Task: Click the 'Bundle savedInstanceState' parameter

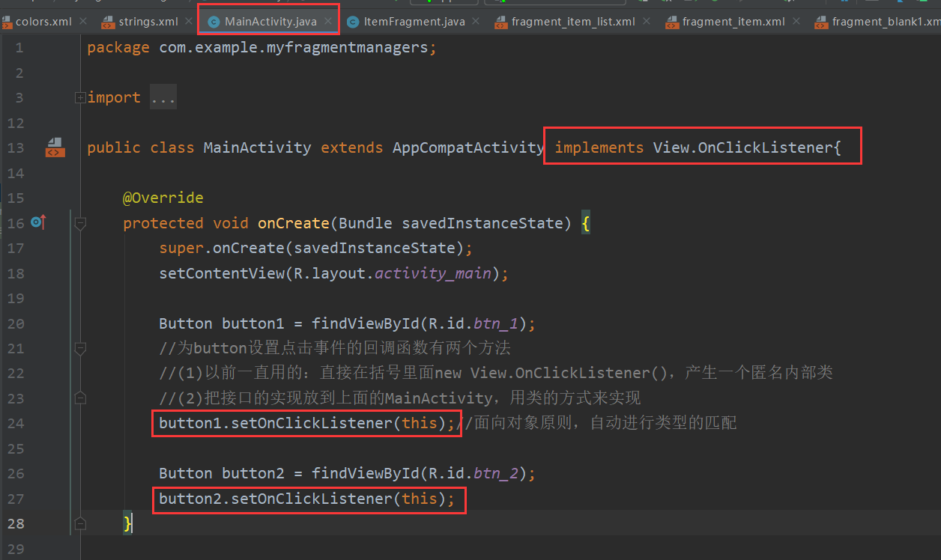Action: (450, 223)
